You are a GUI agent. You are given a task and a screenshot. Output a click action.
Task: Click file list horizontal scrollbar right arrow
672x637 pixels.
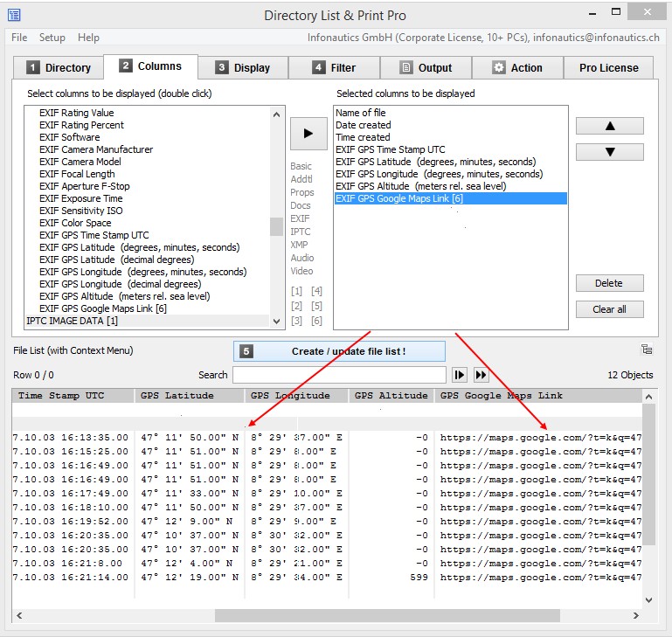click(x=636, y=615)
